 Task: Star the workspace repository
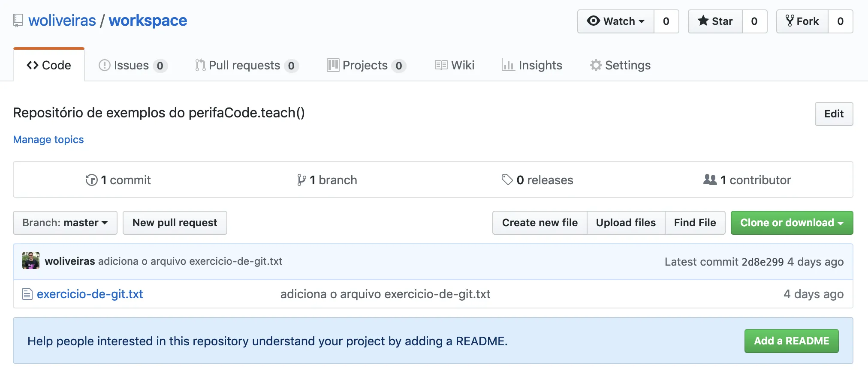click(715, 21)
